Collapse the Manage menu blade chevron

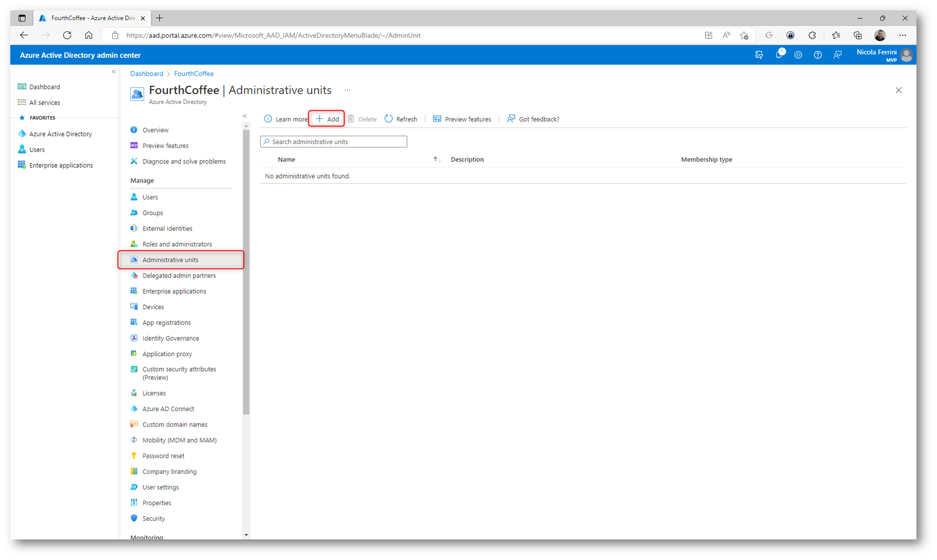click(244, 117)
